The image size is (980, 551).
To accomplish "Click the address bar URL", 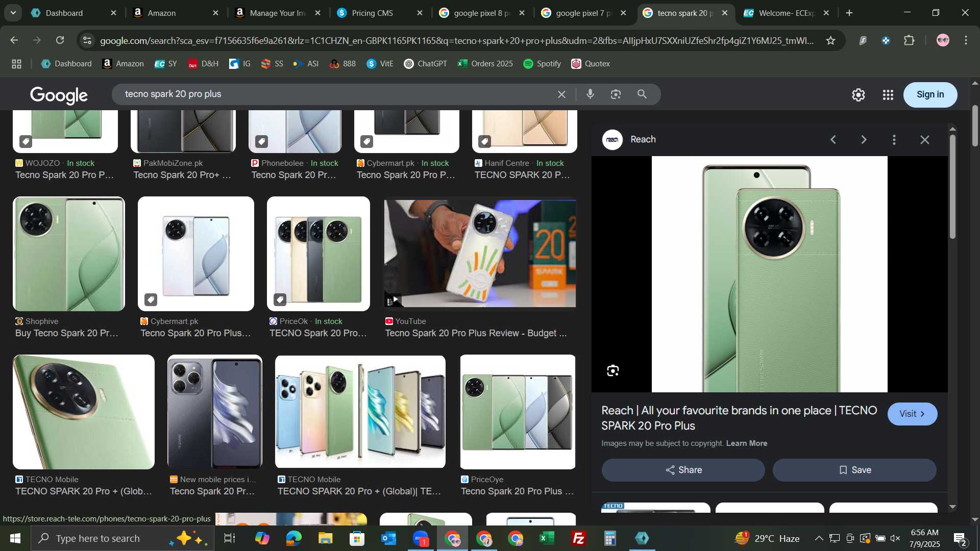I will pos(457,40).
